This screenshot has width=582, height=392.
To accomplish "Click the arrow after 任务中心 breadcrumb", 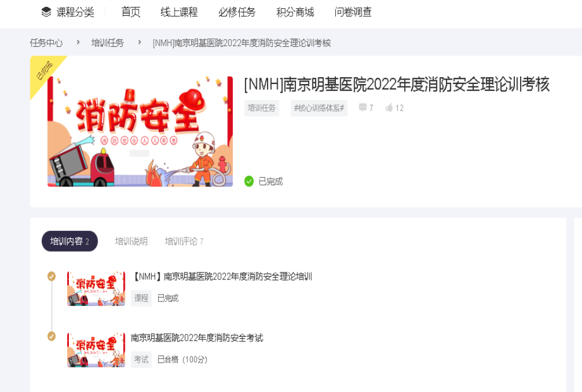I will click(x=78, y=42).
